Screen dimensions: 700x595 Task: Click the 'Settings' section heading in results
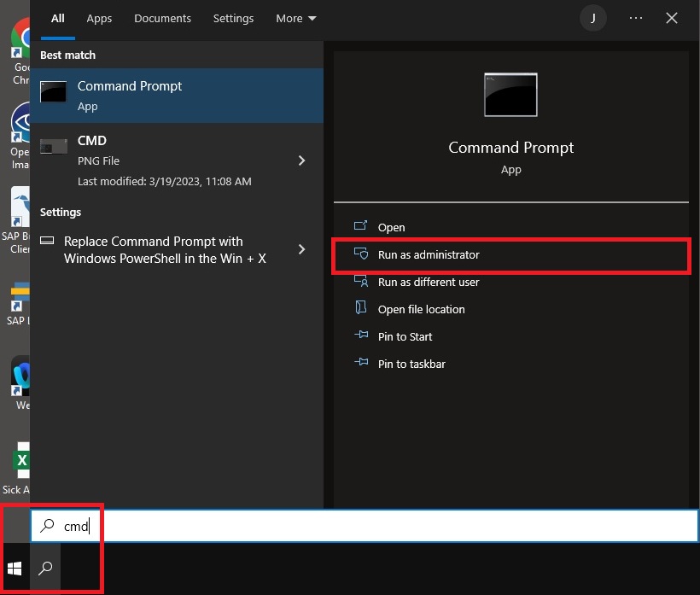(x=61, y=212)
